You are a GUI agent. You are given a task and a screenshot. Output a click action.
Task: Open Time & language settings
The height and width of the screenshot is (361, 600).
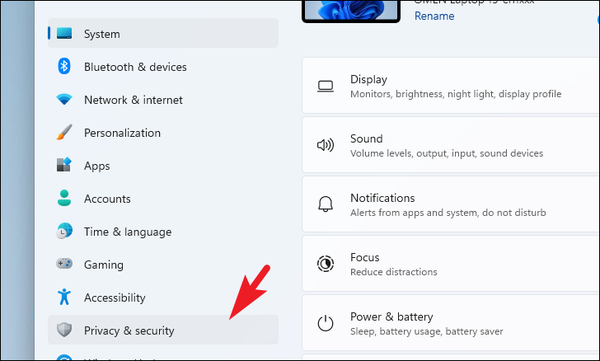click(163, 231)
